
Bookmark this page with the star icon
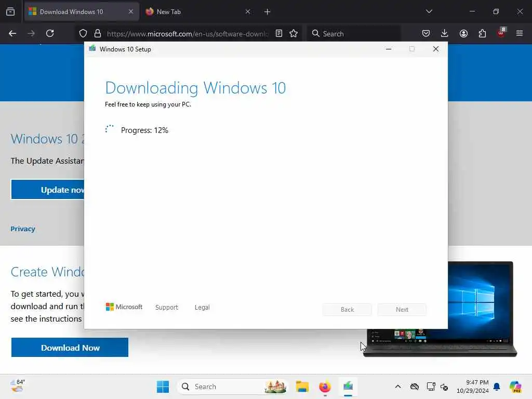coord(294,33)
